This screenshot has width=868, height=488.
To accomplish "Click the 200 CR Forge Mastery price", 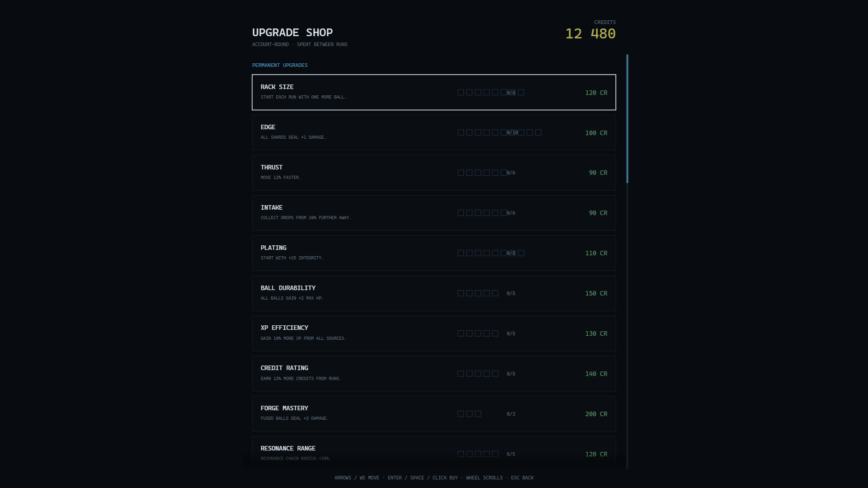I will pos(596,414).
